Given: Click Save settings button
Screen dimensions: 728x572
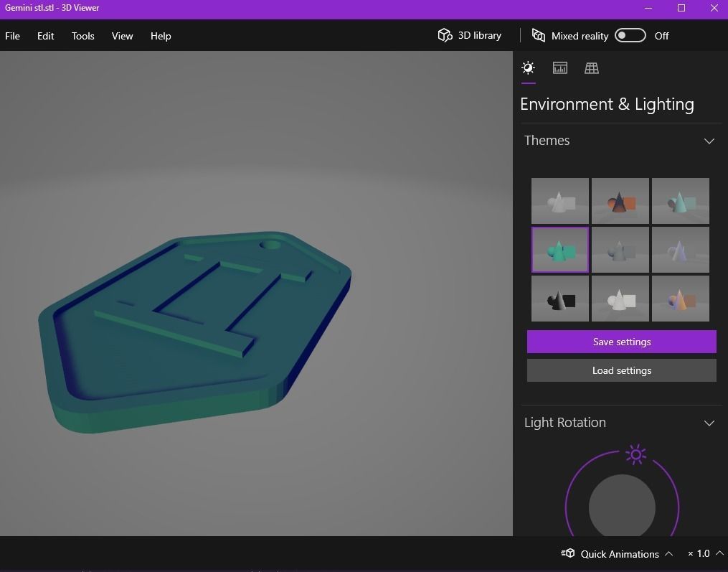Looking at the screenshot, I should click(x=622, y=342).
